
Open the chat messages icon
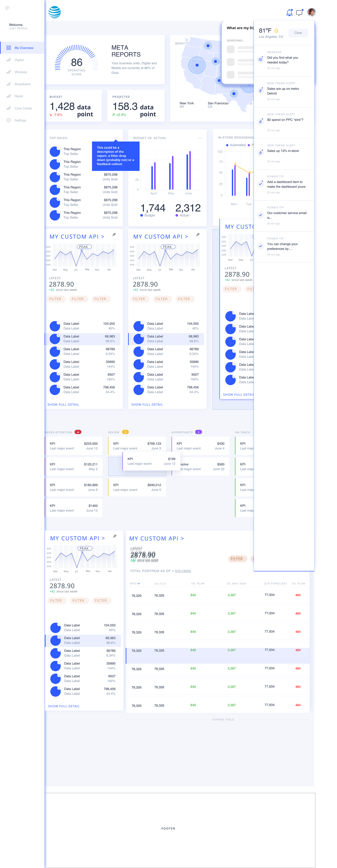[299, 13]
